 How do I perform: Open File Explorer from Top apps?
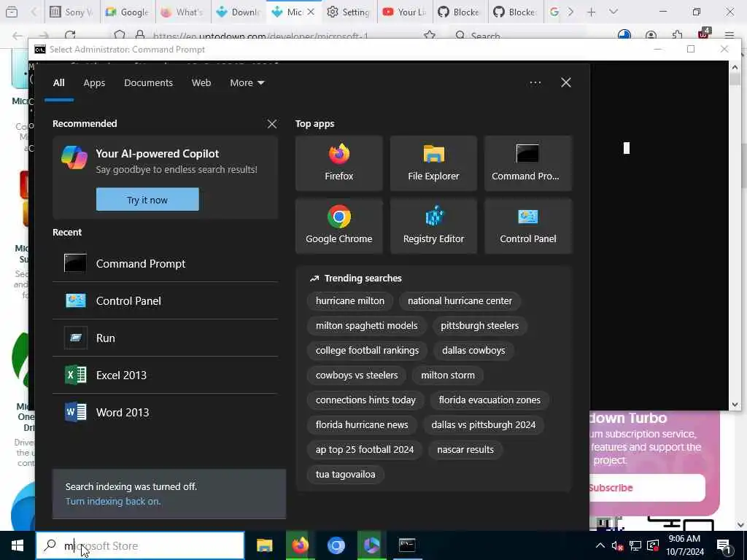(x=433, y=163)
